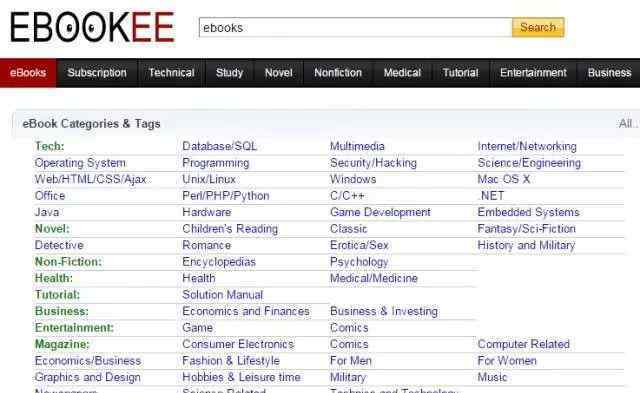Image resolution: width=640 pixels, height=393 pixels.
Task: Open Fantasy/Sci-Fiction category
Action: pos(527,229)
